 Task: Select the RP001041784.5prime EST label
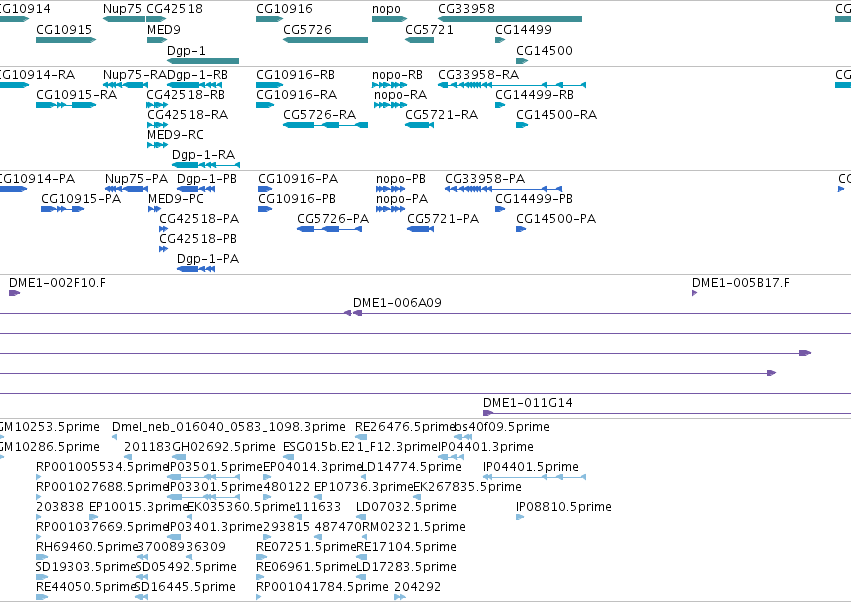tap(322, 588)
